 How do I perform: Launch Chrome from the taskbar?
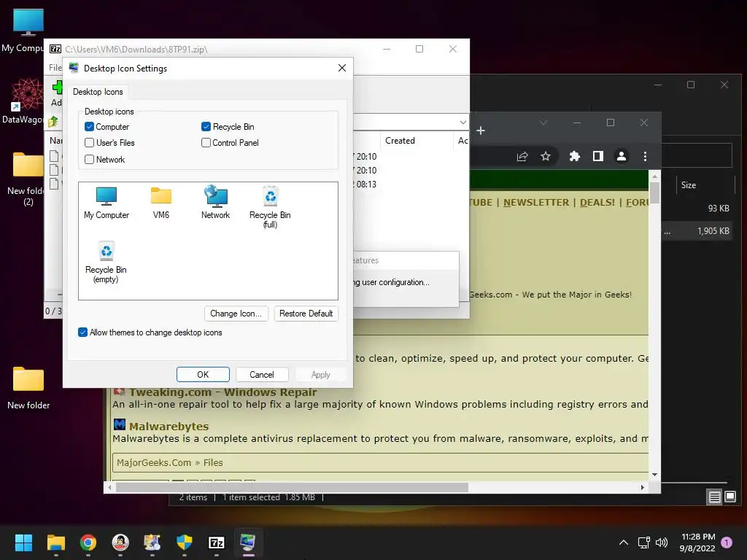[x=88, y=542]
